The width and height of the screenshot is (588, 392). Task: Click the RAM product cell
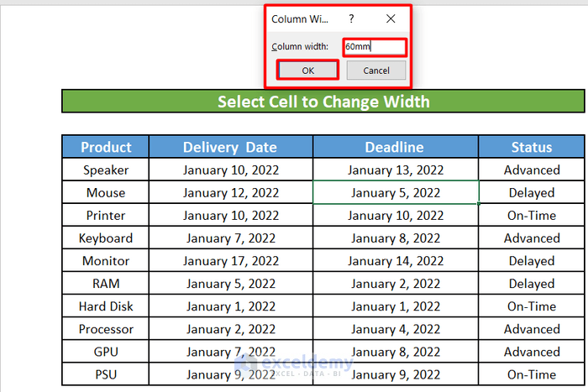pos(106,284)
